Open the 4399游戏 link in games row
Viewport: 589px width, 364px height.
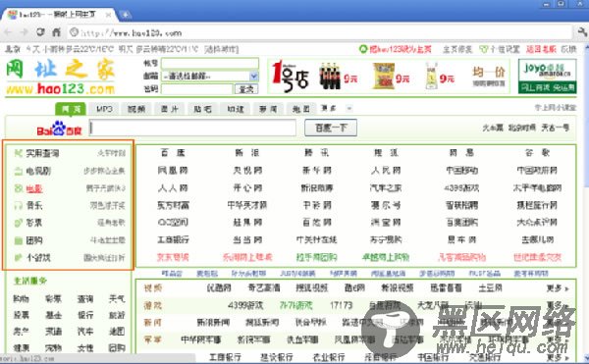click(244, 305)
